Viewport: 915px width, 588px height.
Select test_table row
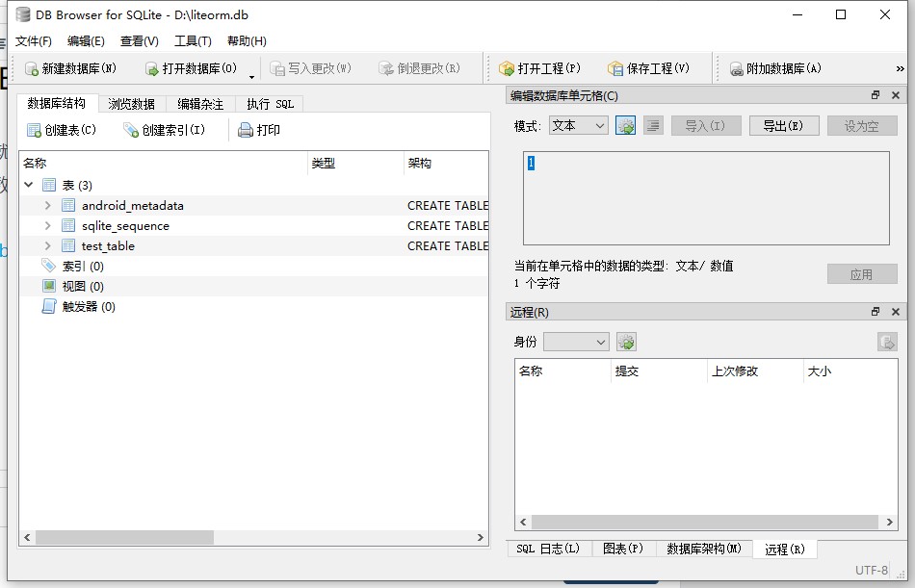pos(254,246)
